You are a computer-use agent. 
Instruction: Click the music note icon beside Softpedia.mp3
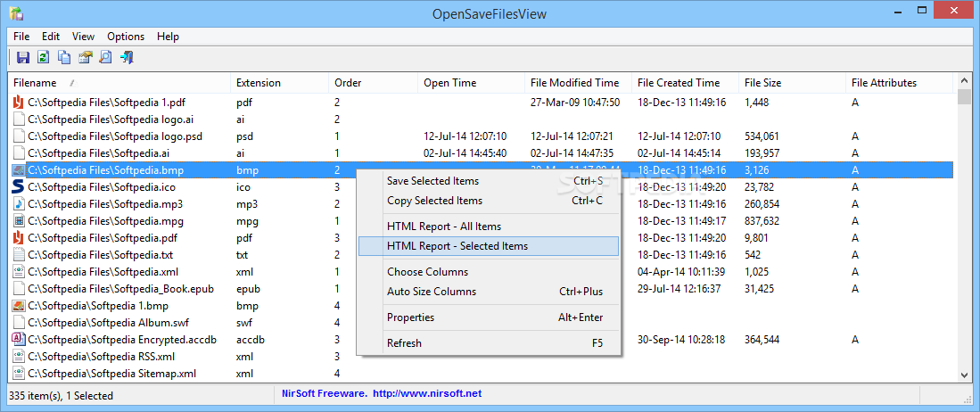(x=19, y=204)
